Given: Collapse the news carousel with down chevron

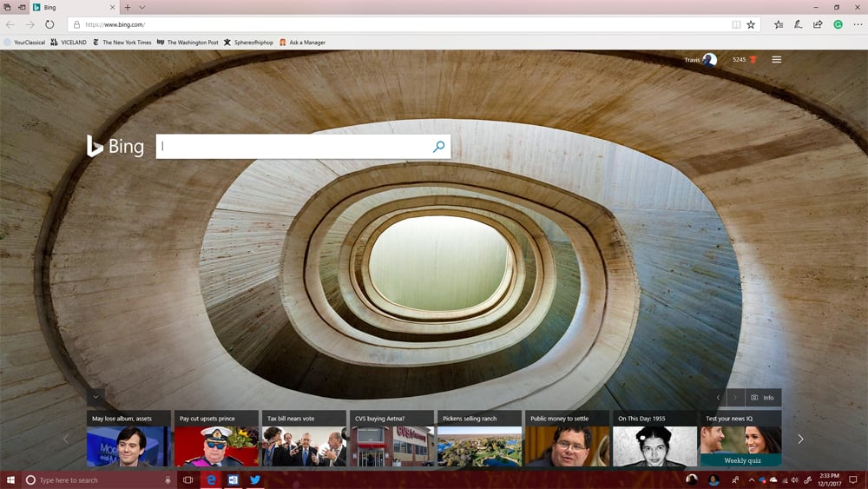Looking at the screenshot, I should 95,397.
